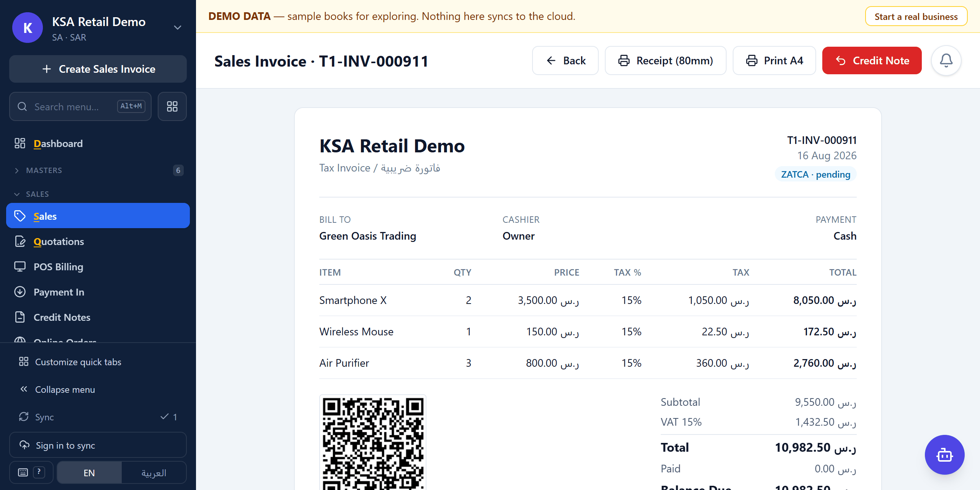The image size is (980, 490).
Task: Focus the Search menu field
Action: click(x=80, y=106)
